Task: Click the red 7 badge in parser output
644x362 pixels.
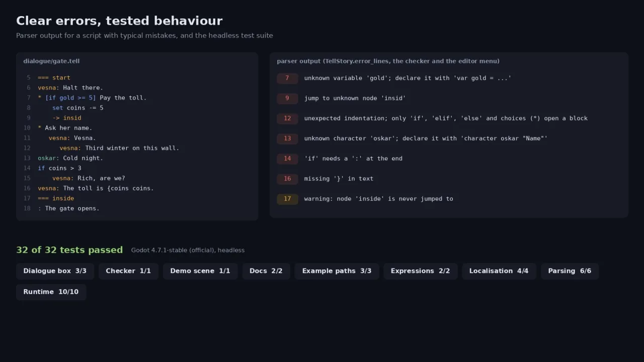Action: [x=287, y=78]
